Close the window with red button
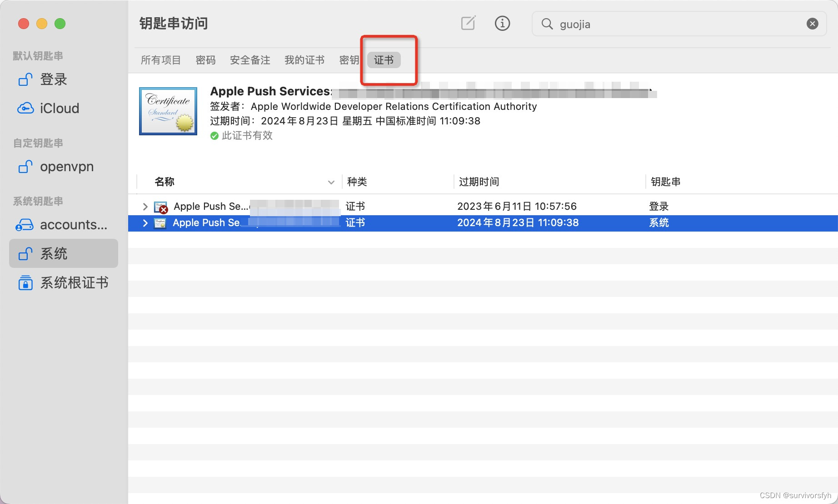 pyautogui.click(x=24, y=24)
